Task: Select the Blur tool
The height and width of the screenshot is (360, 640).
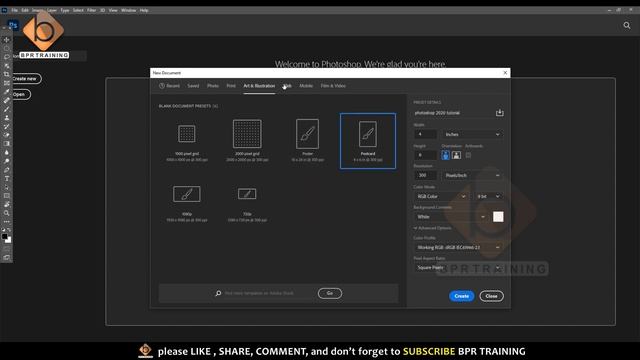Action: tap(7, 152)
